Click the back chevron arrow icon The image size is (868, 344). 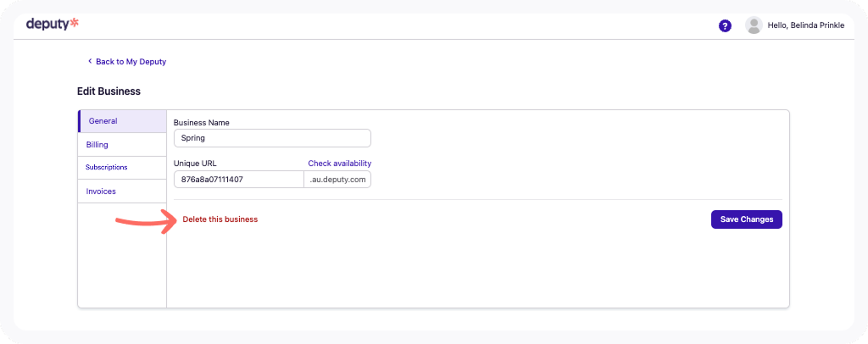click(90, 61)
